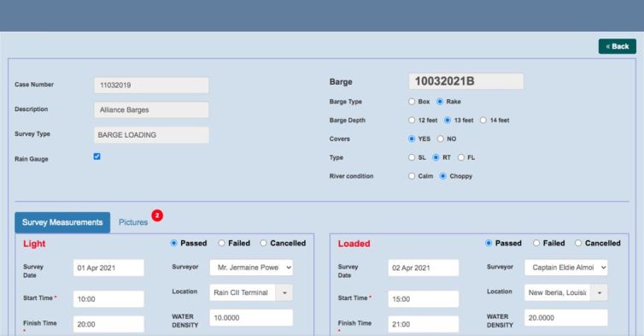Image resolution: width=644 pixels, height=336 pixels.
Task: Set River condition to Calm
Action: pos(412,176)
